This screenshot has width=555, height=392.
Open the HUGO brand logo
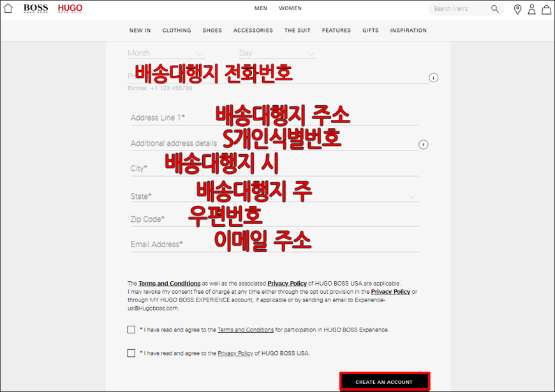click(x=70, y=8)
